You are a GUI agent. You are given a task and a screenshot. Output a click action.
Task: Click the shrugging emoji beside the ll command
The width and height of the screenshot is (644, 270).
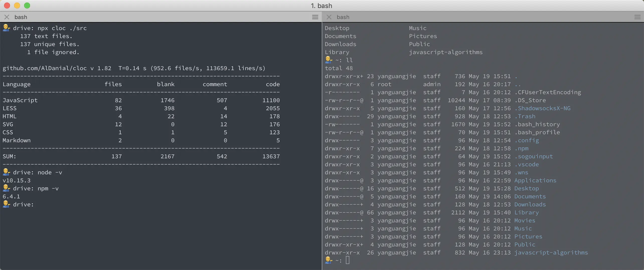[x=329, y=60]
